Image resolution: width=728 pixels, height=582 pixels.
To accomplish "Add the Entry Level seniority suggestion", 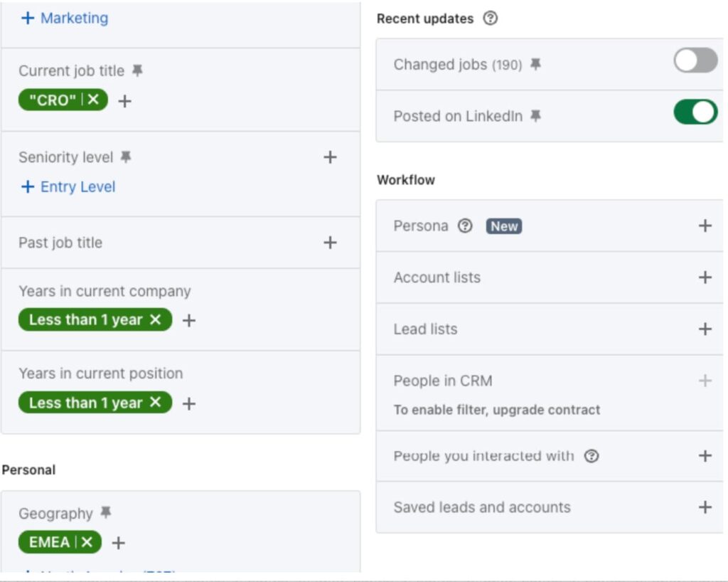I will (x=68, y=187).
